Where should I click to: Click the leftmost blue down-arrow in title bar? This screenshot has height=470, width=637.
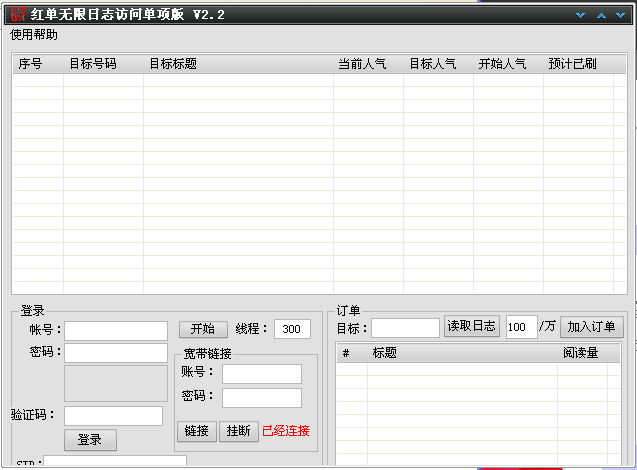[581, 15]
